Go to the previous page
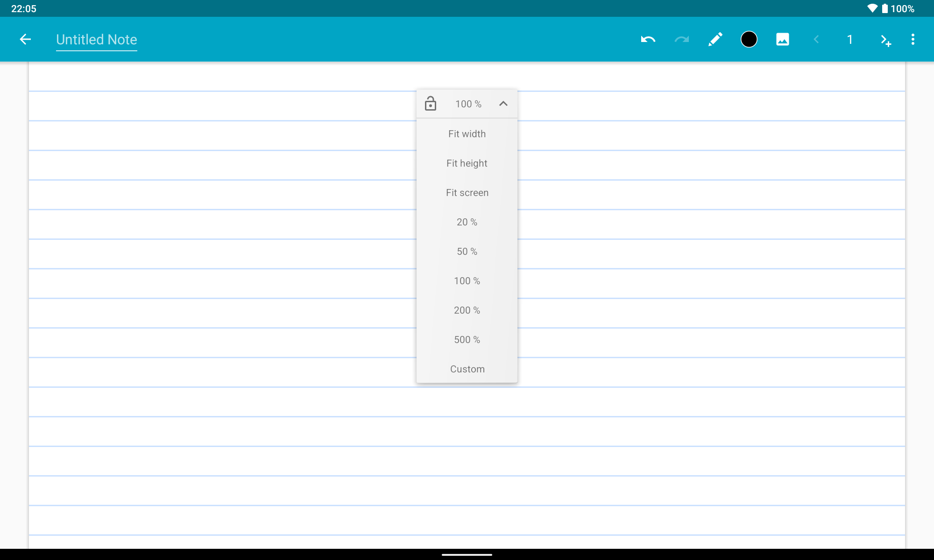Screen dimensions: 934x560 pos(816,39)
